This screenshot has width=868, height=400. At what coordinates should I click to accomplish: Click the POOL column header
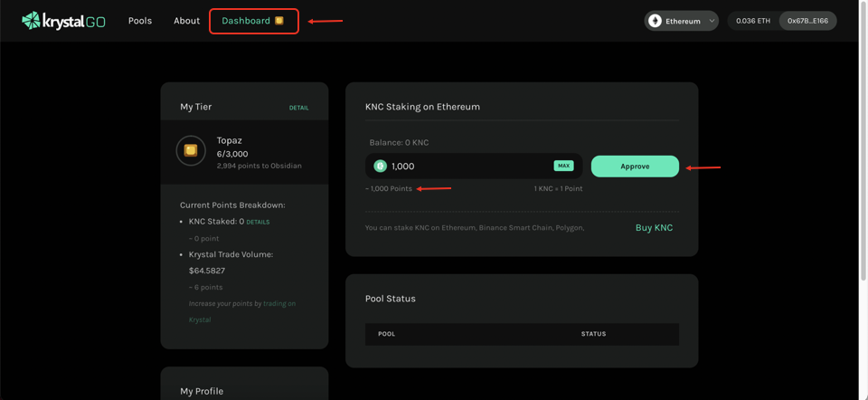pos(386,334)
